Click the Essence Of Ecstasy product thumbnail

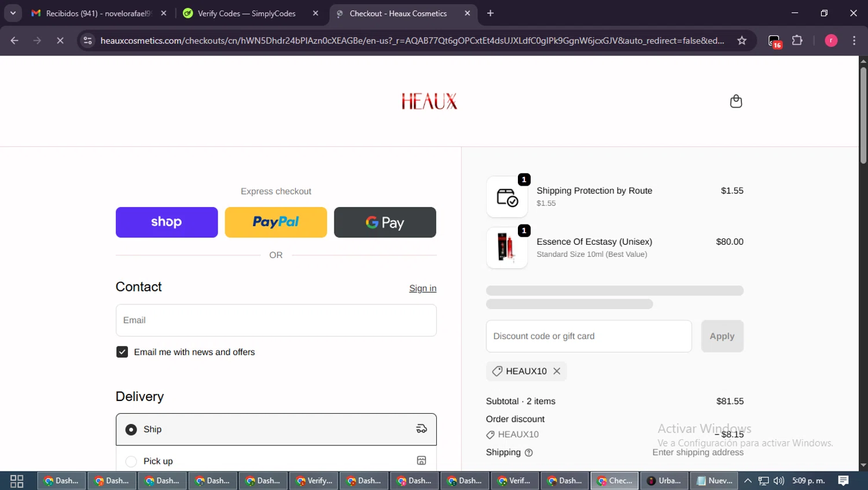click(507, 248)
